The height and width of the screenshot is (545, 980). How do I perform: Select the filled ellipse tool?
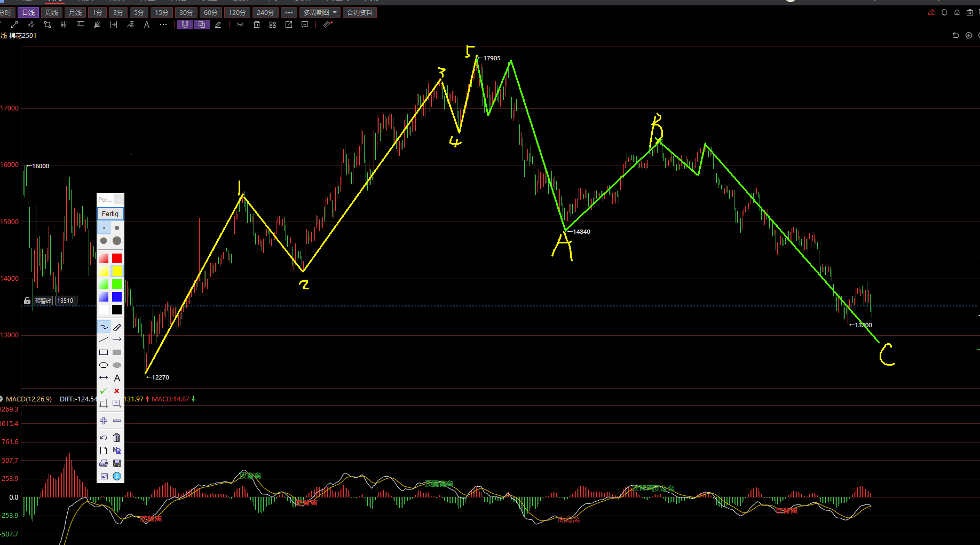point(117,365)
